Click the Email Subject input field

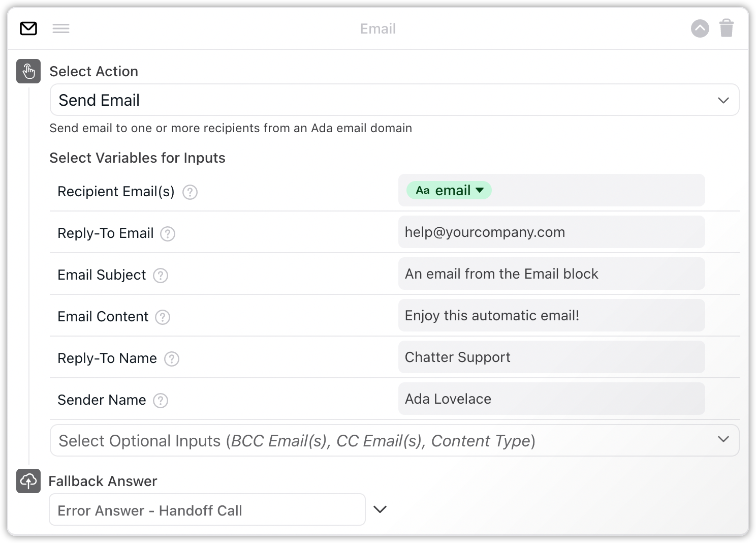551,274
